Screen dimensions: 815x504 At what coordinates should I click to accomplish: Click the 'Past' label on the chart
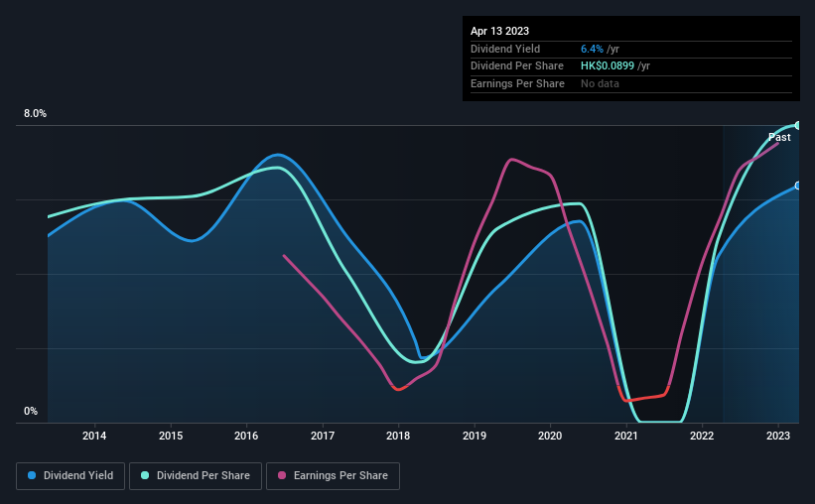(x=779, y=137)
